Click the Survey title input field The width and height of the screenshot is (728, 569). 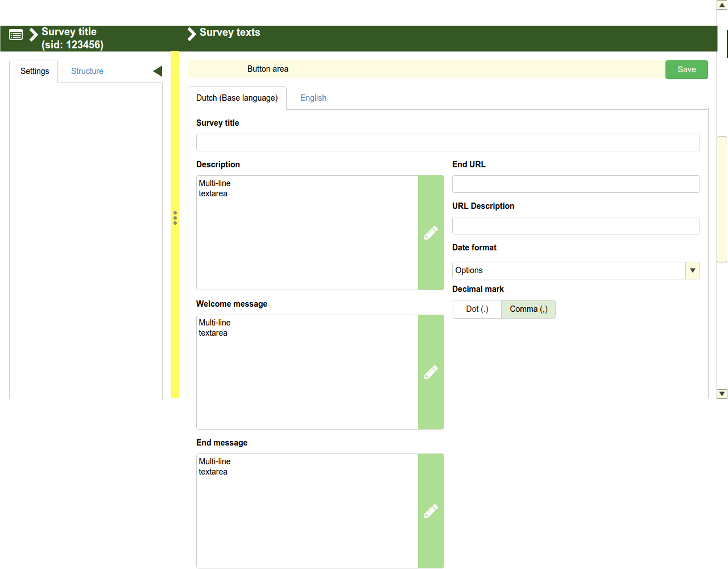[x=448, y=142]
